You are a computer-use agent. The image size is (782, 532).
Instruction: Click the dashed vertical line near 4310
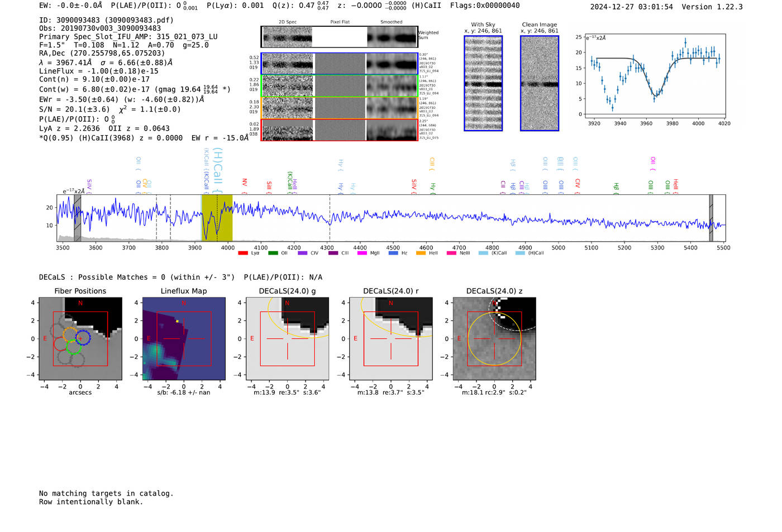[x=330, y=218]
